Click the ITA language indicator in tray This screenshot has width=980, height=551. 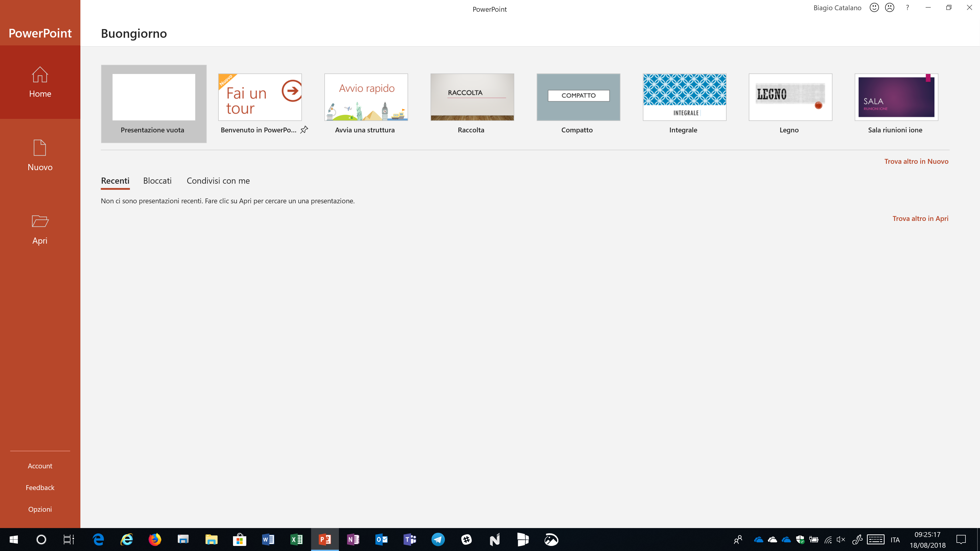point(895,540)
